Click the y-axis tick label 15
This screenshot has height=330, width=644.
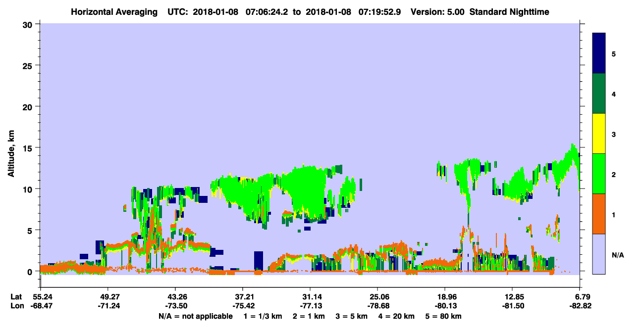pyautogui.click(x=29, y=148)
